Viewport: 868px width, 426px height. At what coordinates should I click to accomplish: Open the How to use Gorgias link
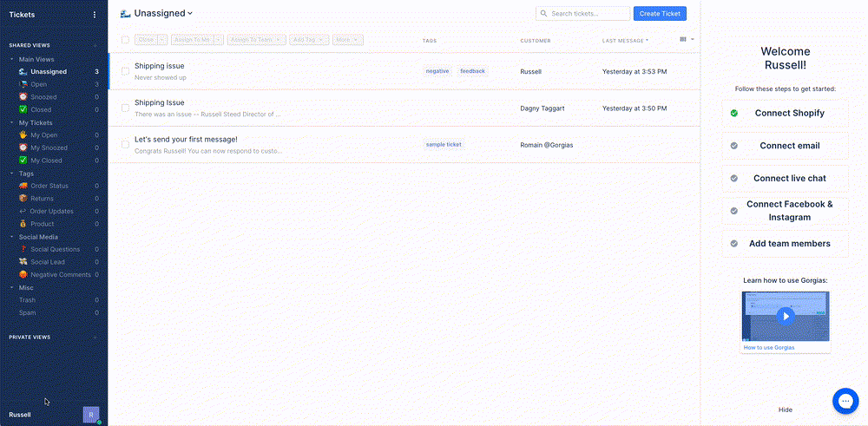pyautogui.click(x=769, y=347)
